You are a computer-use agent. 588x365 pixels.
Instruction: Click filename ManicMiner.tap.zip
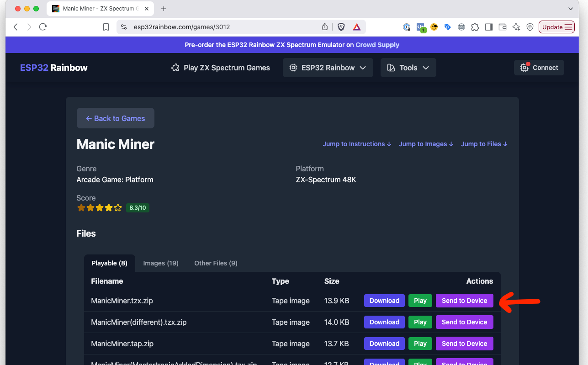pyautogui.click(x=122, y=344)
